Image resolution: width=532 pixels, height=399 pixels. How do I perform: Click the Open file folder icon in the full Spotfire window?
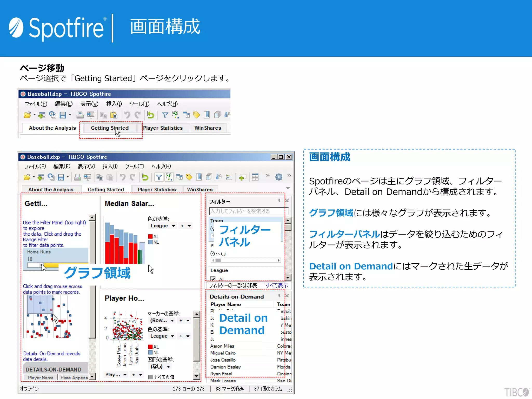tap(27, 177)
